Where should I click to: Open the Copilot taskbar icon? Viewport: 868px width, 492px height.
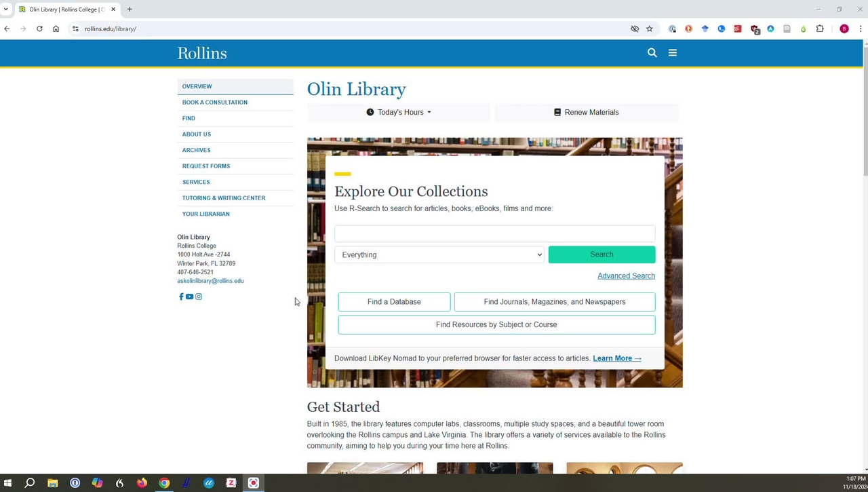[x=97, y=483]
